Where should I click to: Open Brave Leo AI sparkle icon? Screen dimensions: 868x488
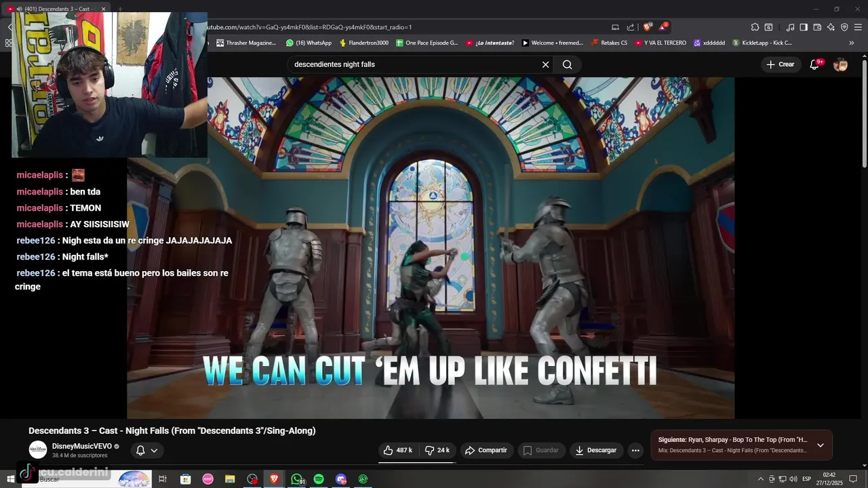tap(831, 27)
